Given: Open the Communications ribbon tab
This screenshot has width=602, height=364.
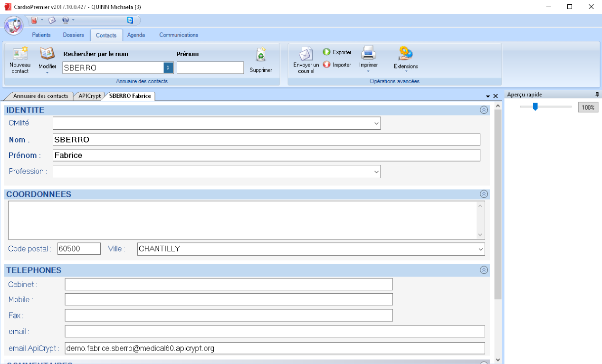Looking at the screenshot, I should 179,35.
